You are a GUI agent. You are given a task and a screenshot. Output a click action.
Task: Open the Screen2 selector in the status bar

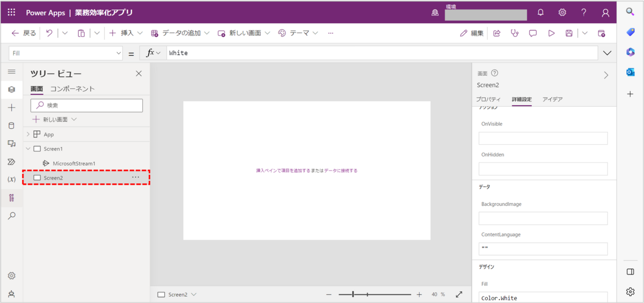point(177,294)
